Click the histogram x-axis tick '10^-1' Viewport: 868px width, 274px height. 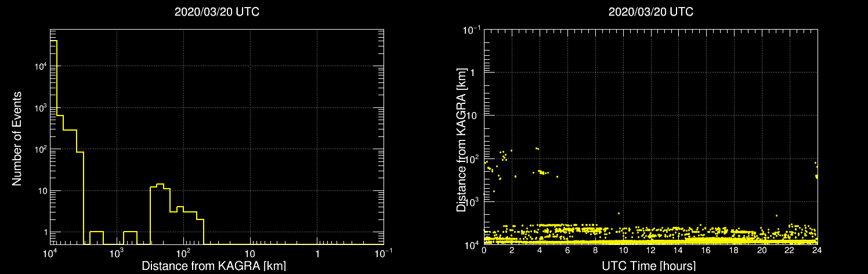[x=384, y=253]
